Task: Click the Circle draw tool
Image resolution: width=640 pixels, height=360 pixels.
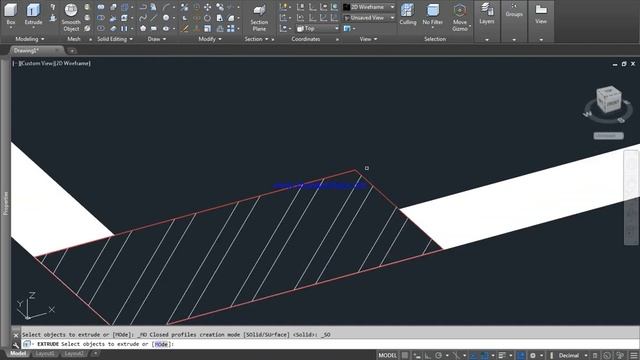Action: [x=166, y=18]
